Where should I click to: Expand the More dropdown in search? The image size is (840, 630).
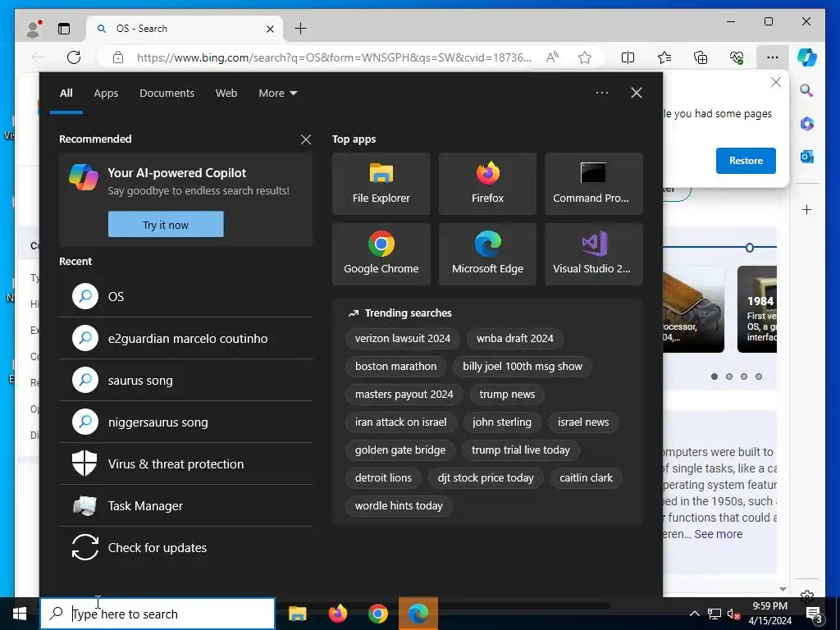pyautogui.click(x=278, y=94)
